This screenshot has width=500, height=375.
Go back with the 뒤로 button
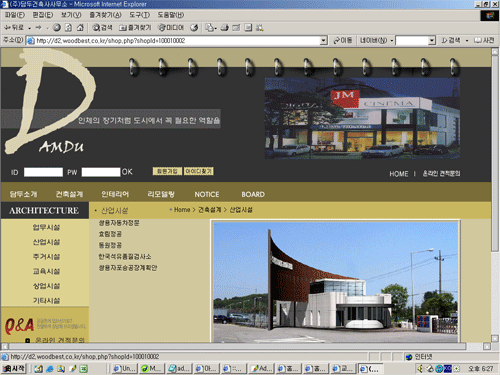tap(14, 28)
